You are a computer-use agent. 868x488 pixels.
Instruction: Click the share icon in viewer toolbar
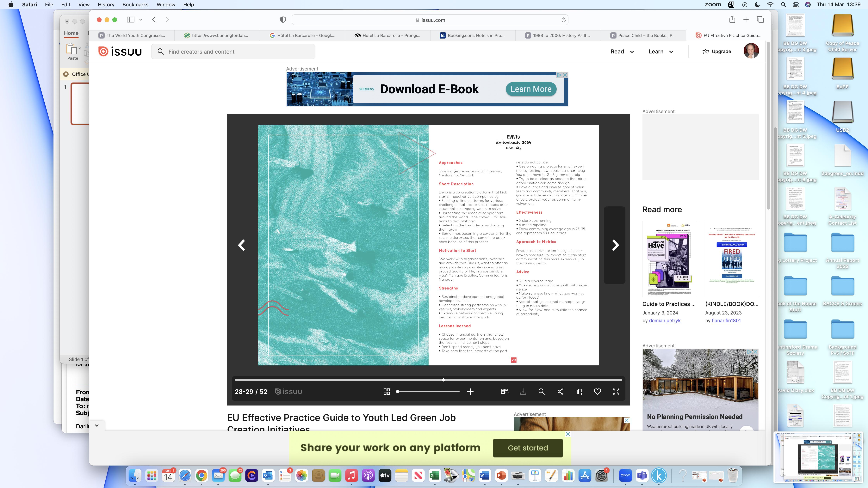[560, 391]
